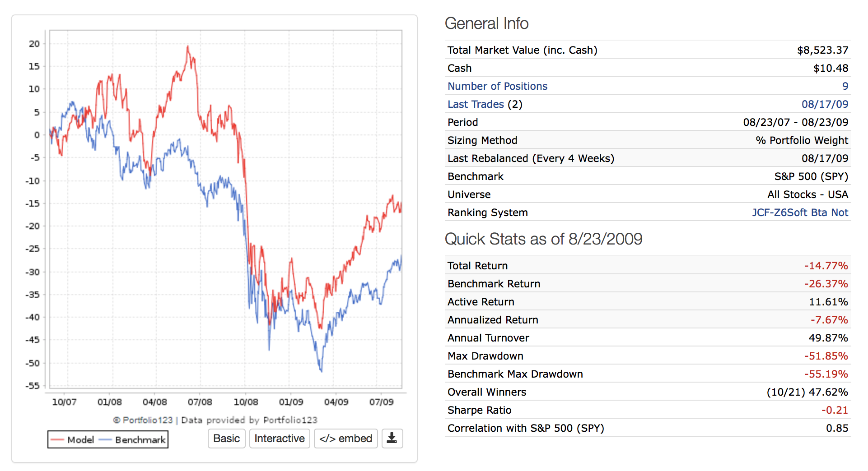Click the blue Benchmark line swatch

[105, 440]
